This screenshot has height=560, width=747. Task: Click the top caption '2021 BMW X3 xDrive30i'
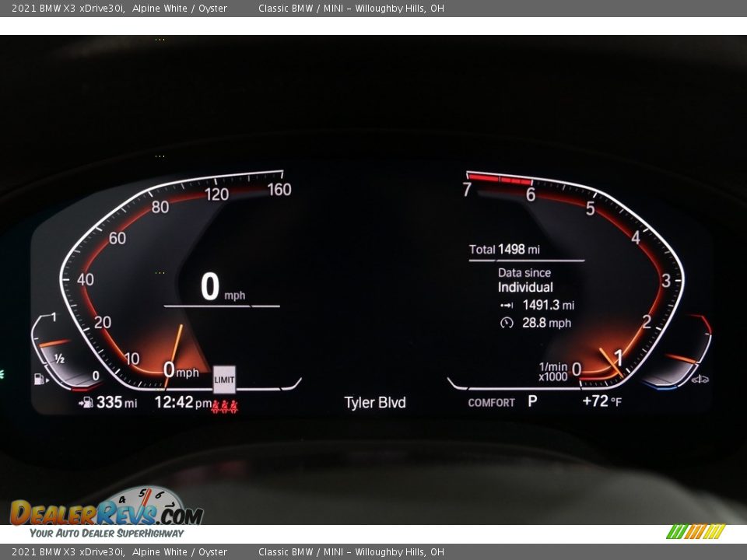pyautogui.click(x=68, y=8)
